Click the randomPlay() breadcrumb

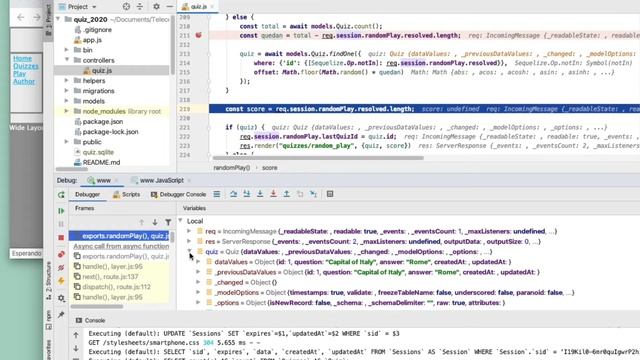231,168
